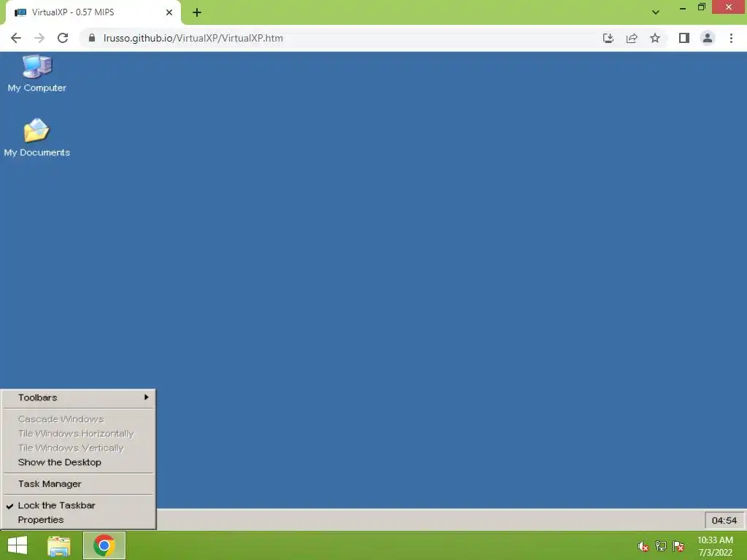Open the profile avatar button
This screenshot has width=747, height=560.
pos(708,38)
